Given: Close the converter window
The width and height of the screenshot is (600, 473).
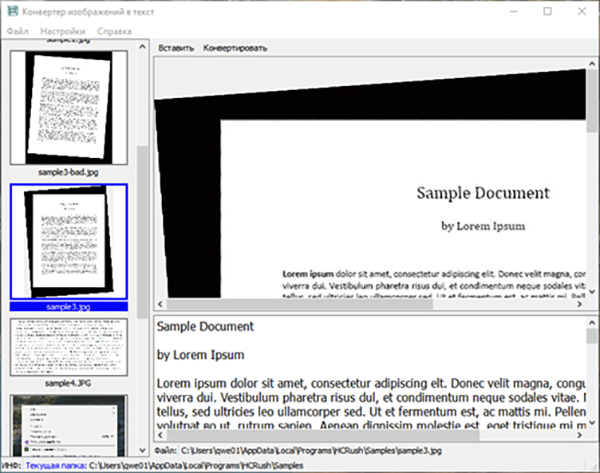Looking at the screenshot, I should click(582, 11).
